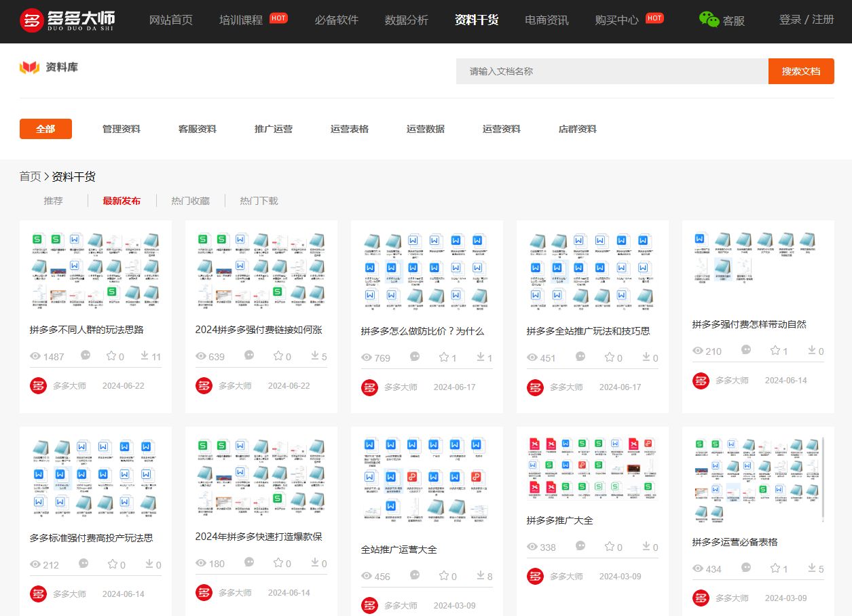The image size is (852, 616).
Task: Filter by 运营资料 category
Action: [x=502, y=129]
